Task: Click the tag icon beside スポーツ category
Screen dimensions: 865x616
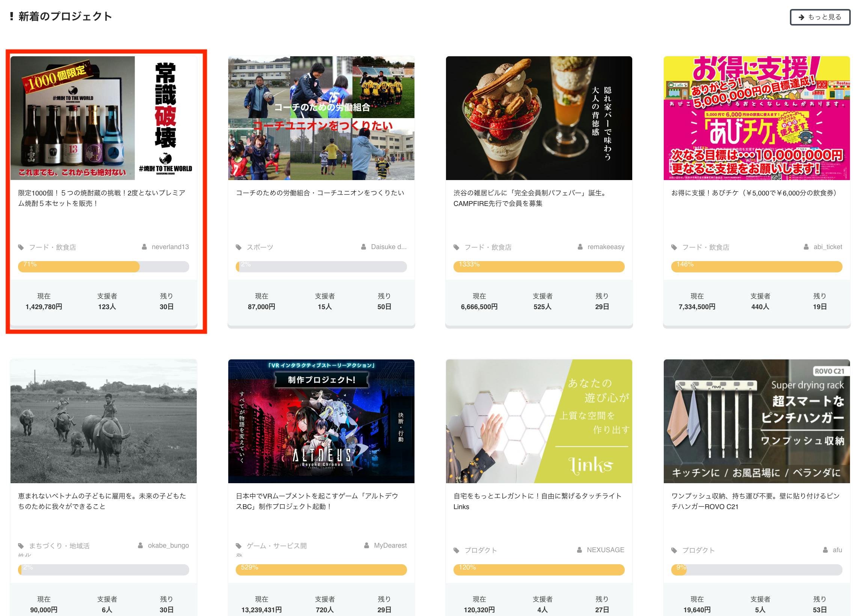Action: tap(238, 247)
